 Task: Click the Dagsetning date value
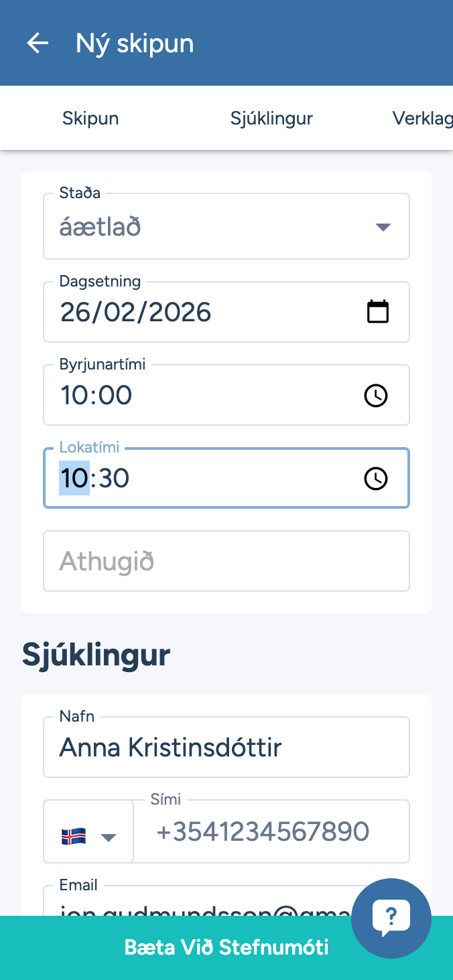[x=136, y=313]
